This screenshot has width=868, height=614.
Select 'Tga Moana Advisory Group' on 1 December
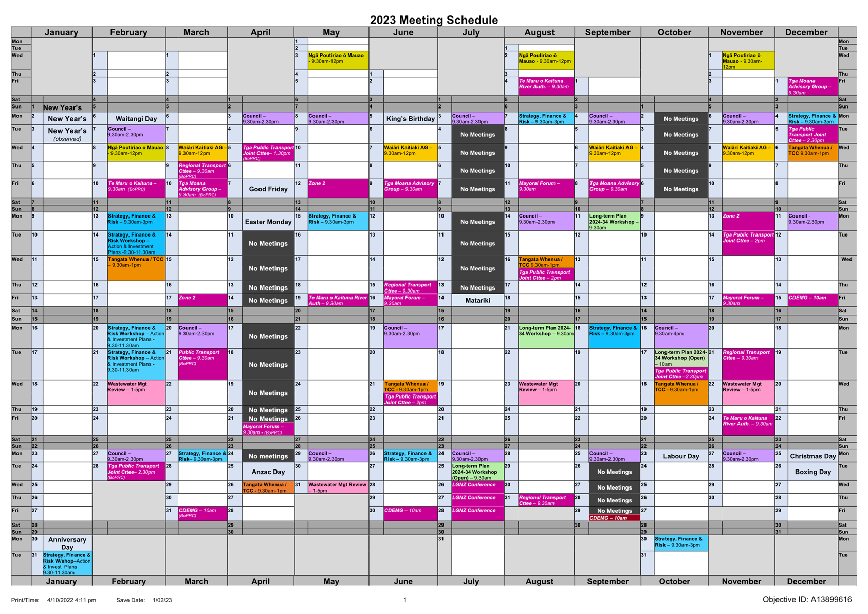(x=812, y=86)
